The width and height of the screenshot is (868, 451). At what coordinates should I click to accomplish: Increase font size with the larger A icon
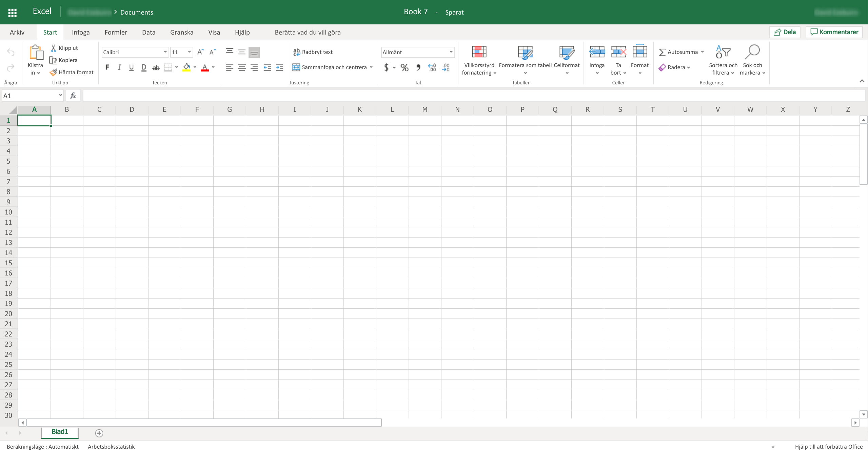click(200, 52)
